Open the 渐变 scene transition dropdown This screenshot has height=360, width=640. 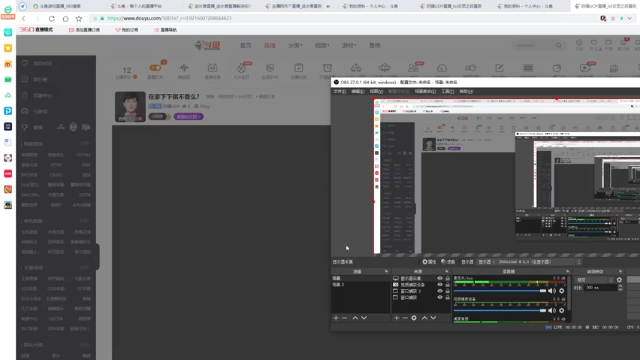594,280
